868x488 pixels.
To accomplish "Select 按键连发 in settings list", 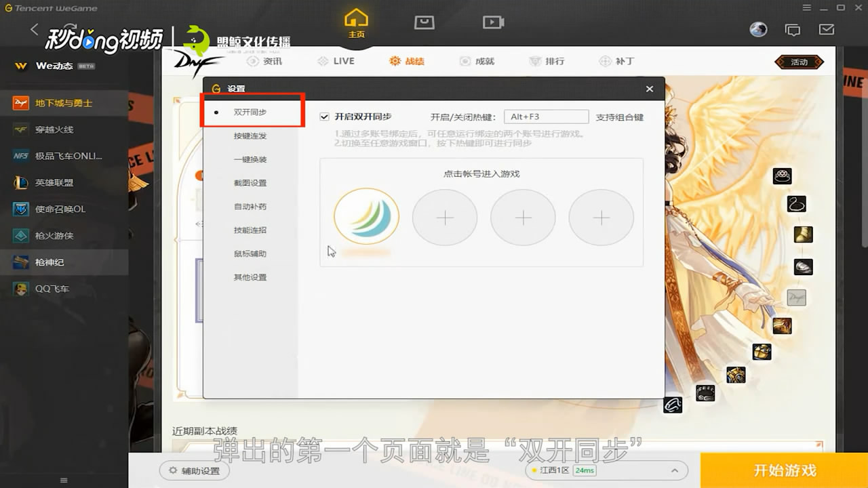I will point(250,136).
